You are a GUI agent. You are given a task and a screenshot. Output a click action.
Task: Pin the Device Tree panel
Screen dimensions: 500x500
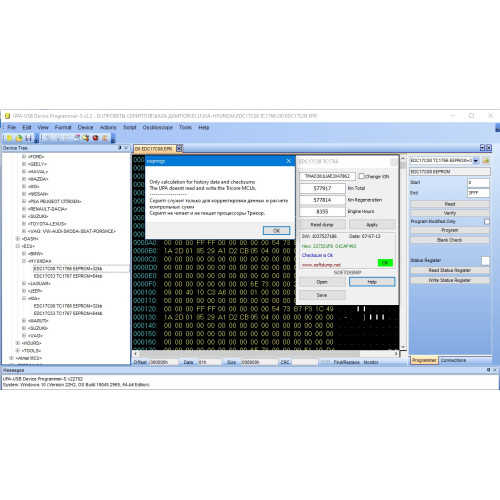[120, 148]
